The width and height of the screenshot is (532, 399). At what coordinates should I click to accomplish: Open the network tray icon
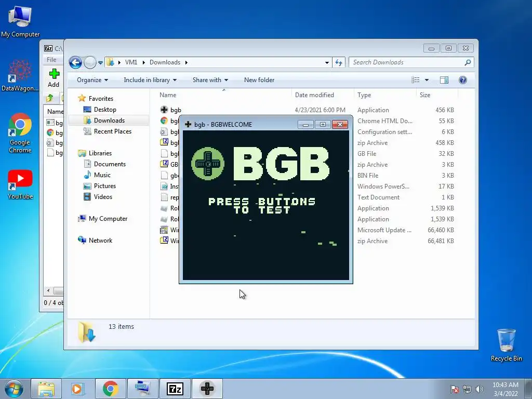pos(467,389)
